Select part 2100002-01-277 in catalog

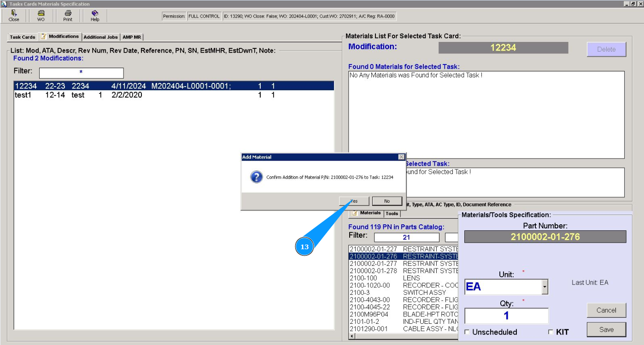[404, 263]
